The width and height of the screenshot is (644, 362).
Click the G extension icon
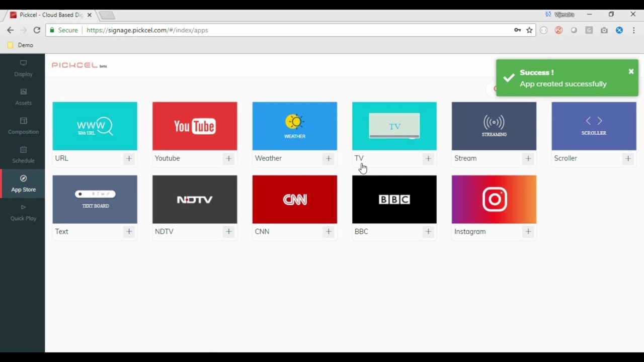coord(589,30)
